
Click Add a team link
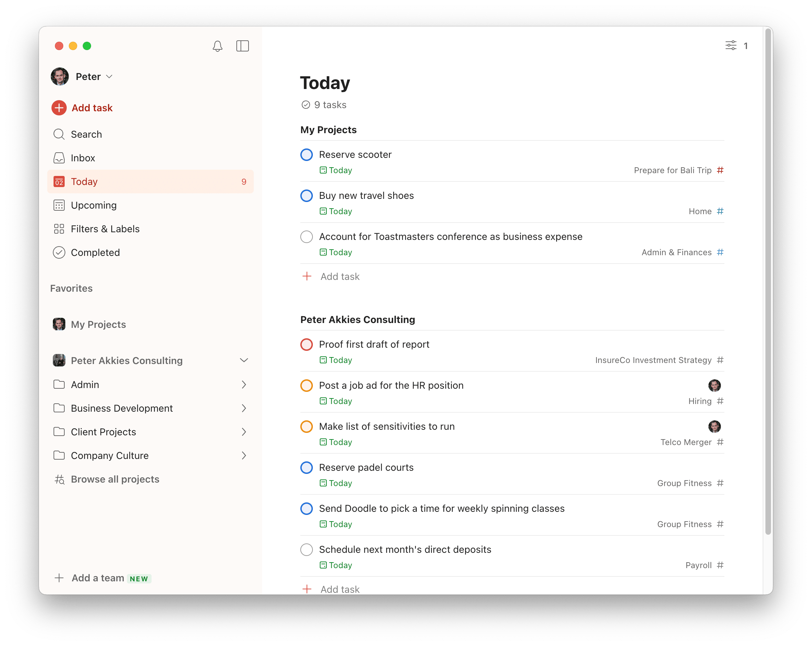(x=97, y=578)
